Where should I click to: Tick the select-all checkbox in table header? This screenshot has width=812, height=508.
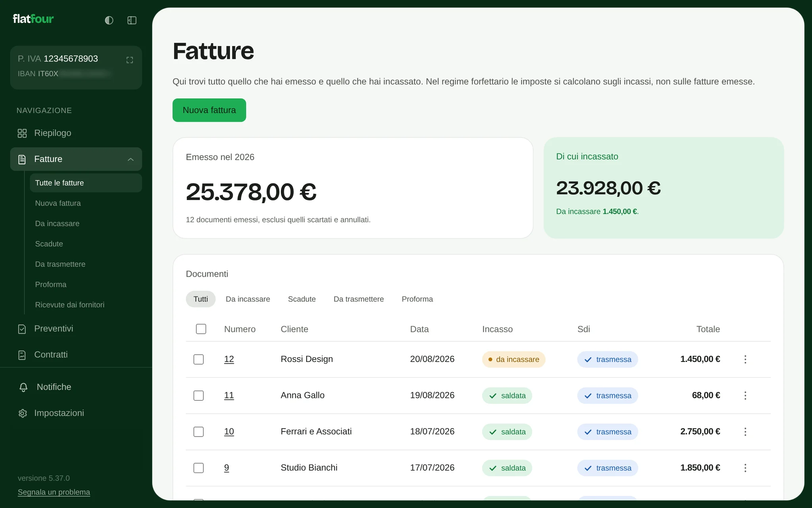click(x=201, y=329)
